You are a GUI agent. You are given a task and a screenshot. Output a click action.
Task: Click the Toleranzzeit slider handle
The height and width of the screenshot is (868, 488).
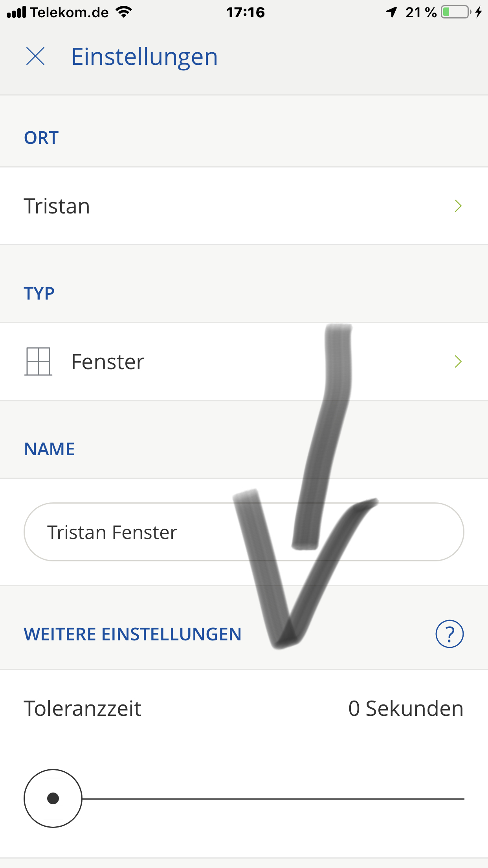[x=53, y=798]
